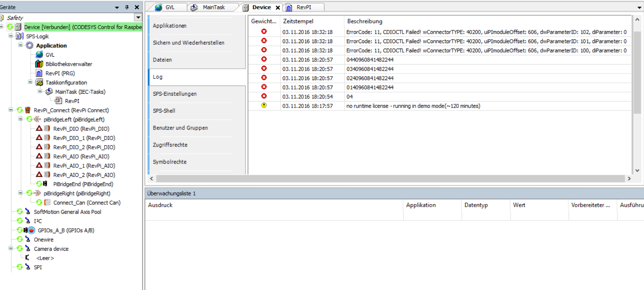Click the piBridgeRight arrow icon
Screen dimensions: 644x290
point(37,193)
